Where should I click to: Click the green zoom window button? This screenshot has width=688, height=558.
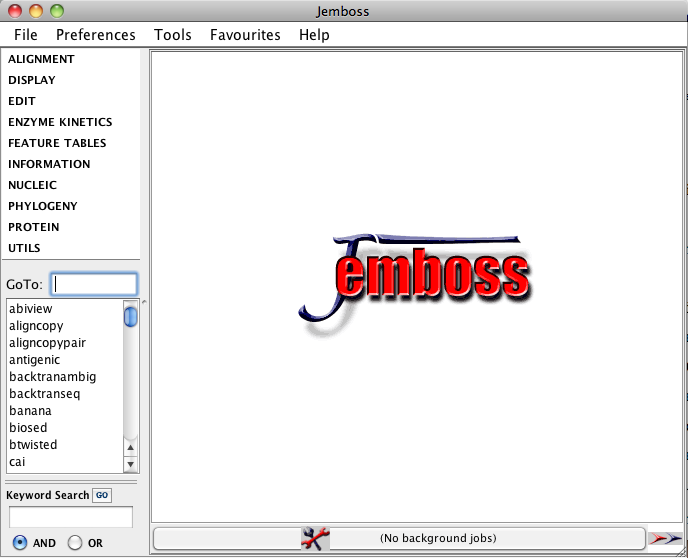point(57,11)
